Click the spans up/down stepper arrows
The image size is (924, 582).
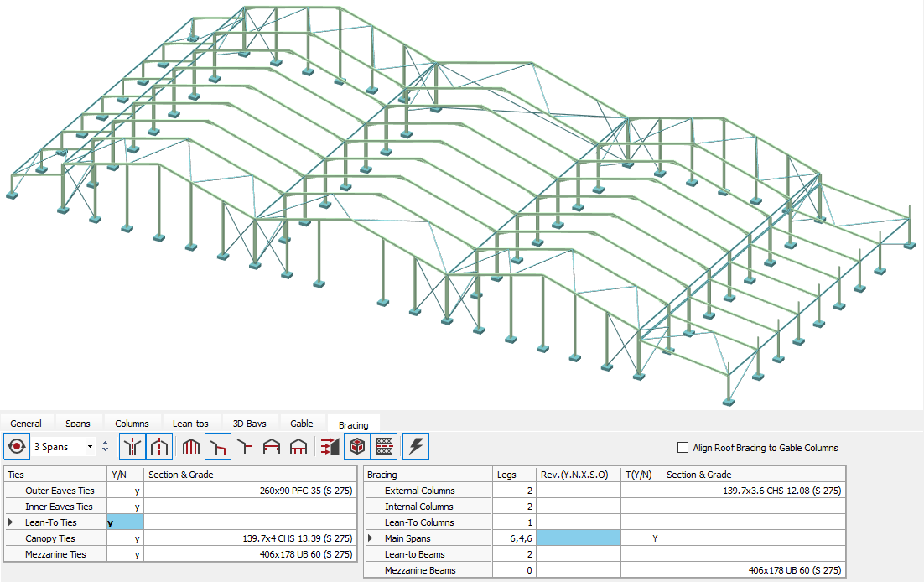pos(105,447)
